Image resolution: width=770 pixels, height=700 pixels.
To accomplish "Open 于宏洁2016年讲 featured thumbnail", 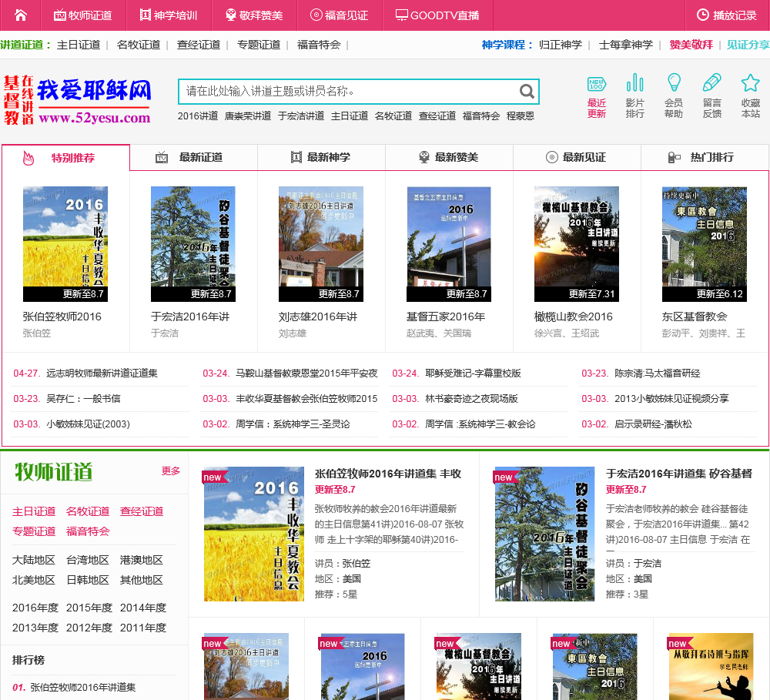I will [x=193, y=243].
